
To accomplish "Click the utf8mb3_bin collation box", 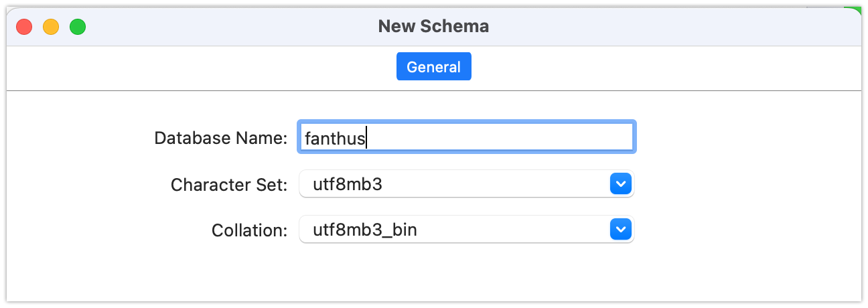I will tap(454, 230).
